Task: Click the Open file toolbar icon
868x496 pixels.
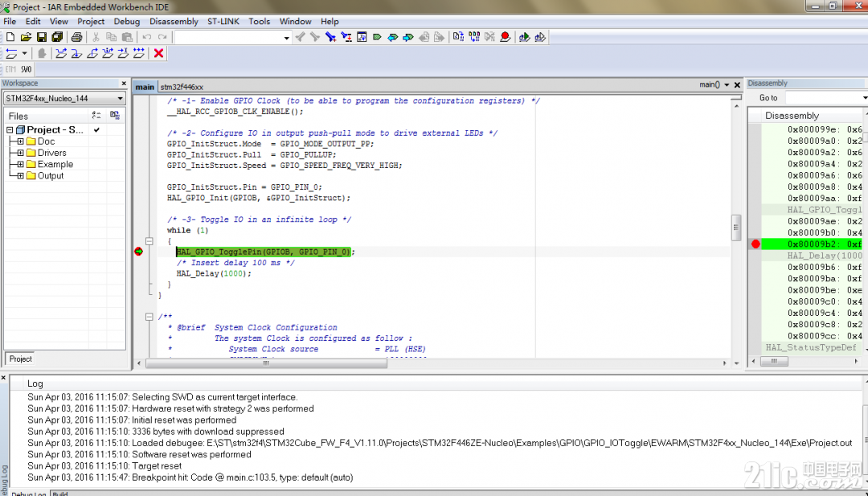Action: 26,37
